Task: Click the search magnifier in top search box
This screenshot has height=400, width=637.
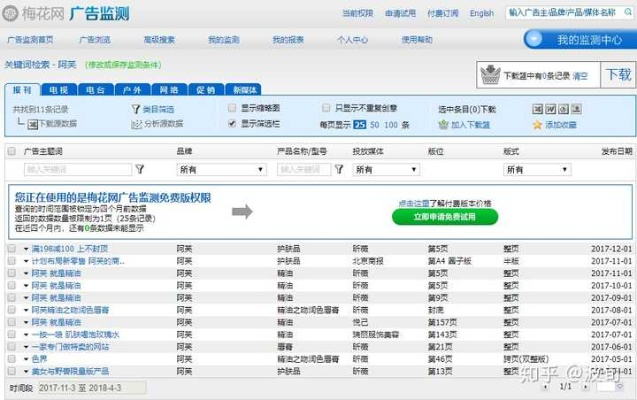Action: pyautogui.click(x=628, y=12)
